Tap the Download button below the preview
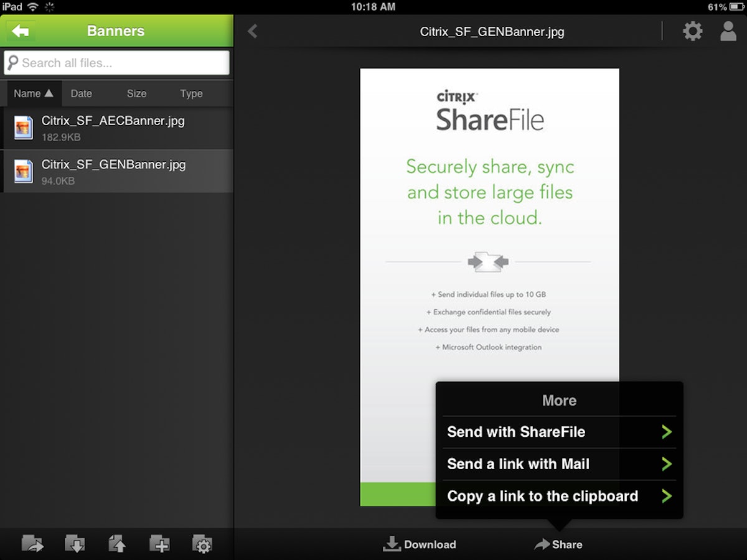The height and width of the screenshot is (560, 747). 419,544
